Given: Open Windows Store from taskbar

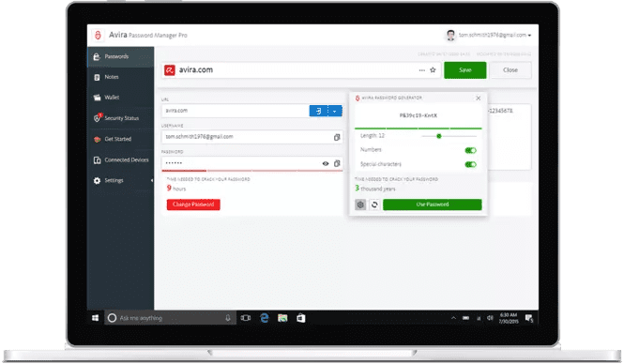Looking at the screenshot, I should tap(301, 318).
